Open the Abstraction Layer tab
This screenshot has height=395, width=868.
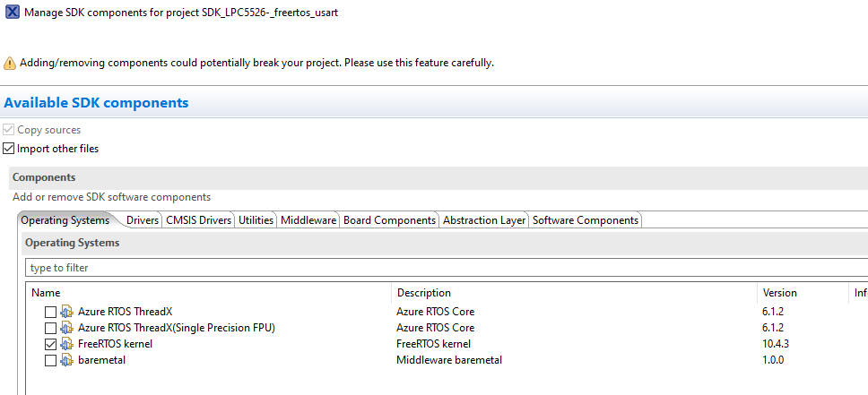[484, 220]
